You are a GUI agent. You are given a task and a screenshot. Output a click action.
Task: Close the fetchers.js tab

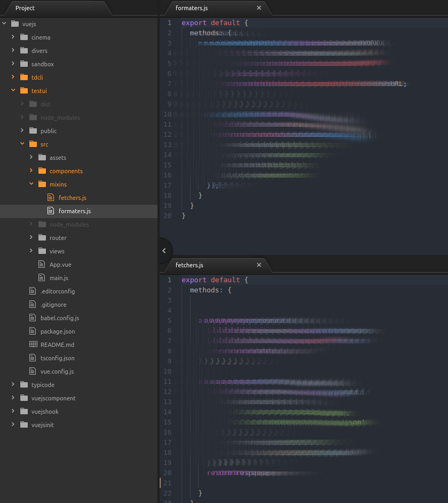(x=259, y=265)
